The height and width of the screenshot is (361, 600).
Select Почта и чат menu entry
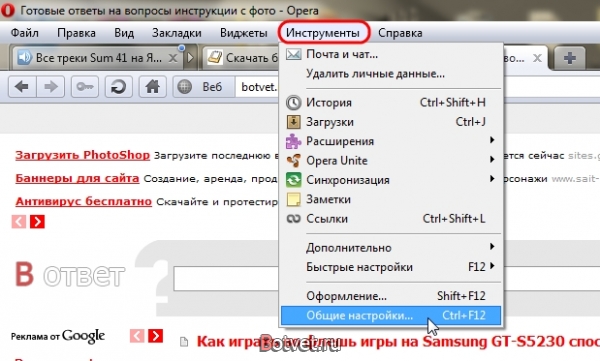(x=391, y=54)
